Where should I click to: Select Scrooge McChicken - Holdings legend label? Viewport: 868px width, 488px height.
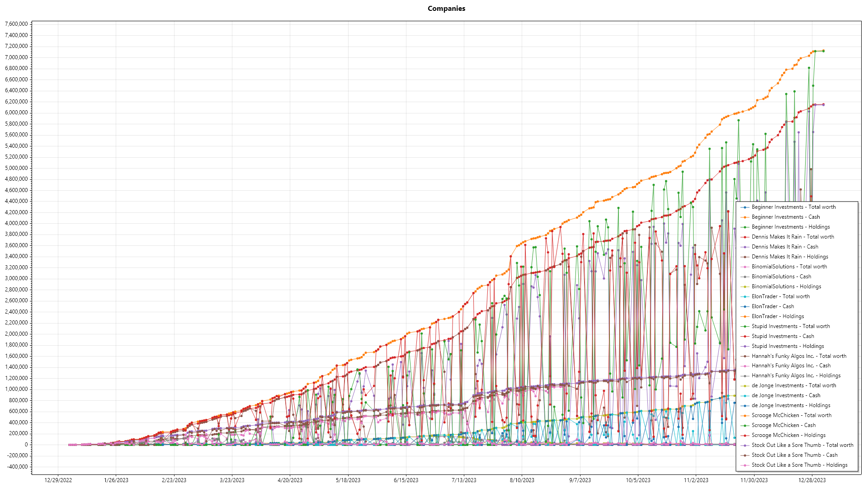pos(788,435)
